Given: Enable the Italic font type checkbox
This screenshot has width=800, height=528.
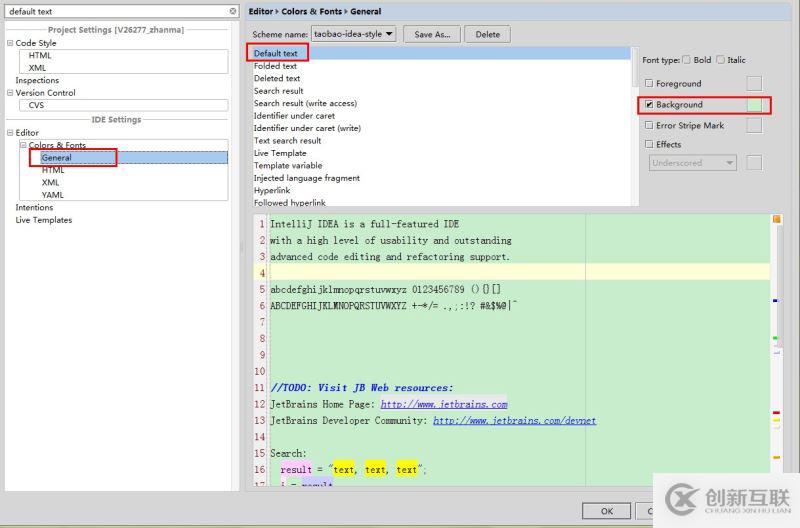Looking at the screenshot, I should coord(720,60).
